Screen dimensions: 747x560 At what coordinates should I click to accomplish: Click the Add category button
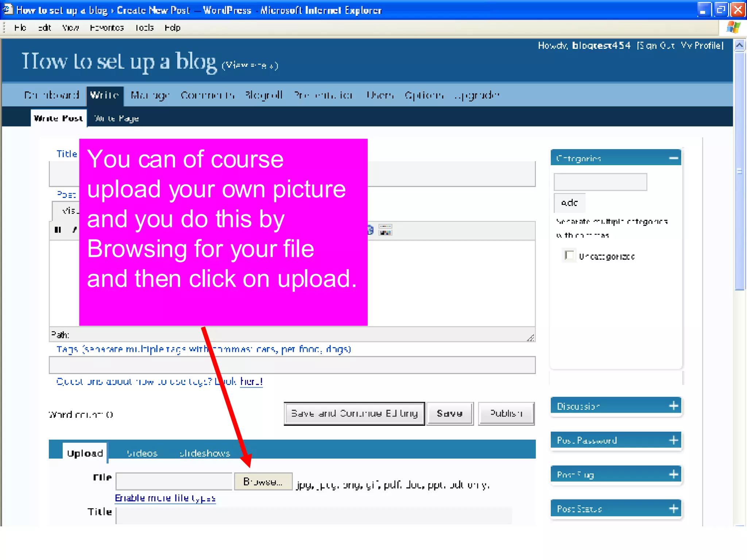[569, 203]
